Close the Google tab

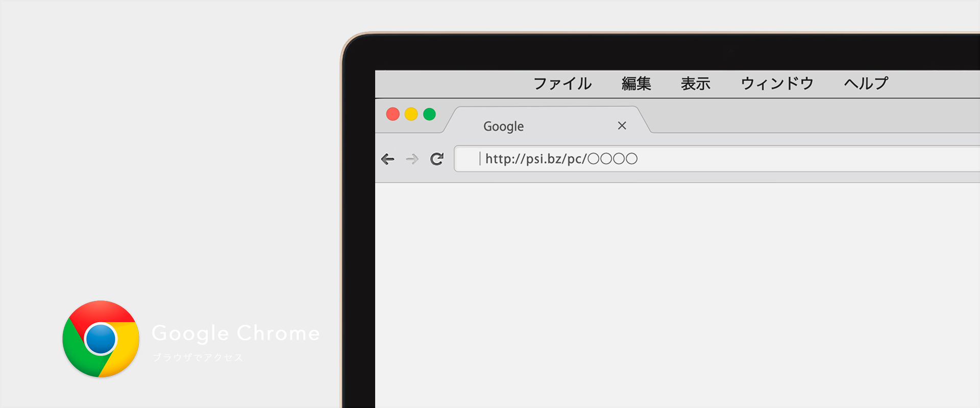(x=622, y=125)
